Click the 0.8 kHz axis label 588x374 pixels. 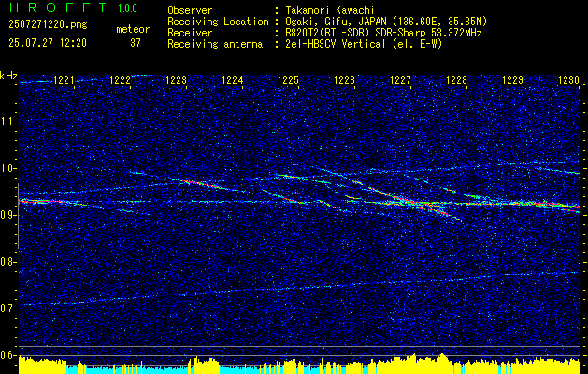pos(7,262)
